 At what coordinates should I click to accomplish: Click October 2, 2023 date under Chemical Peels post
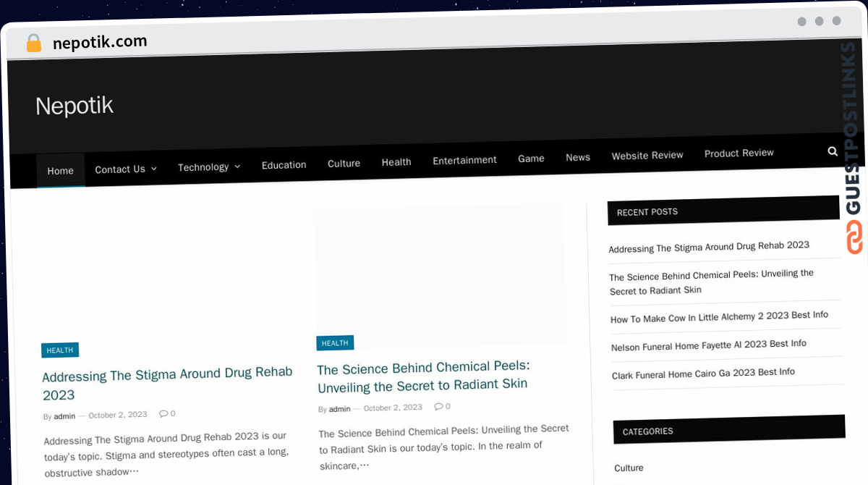(393, 408)
